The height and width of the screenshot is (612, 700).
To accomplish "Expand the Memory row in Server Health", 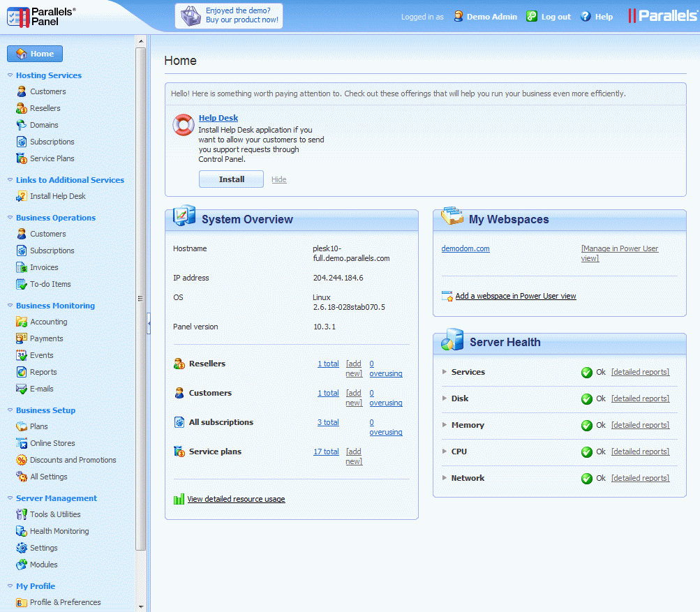I will coord(445,425).
